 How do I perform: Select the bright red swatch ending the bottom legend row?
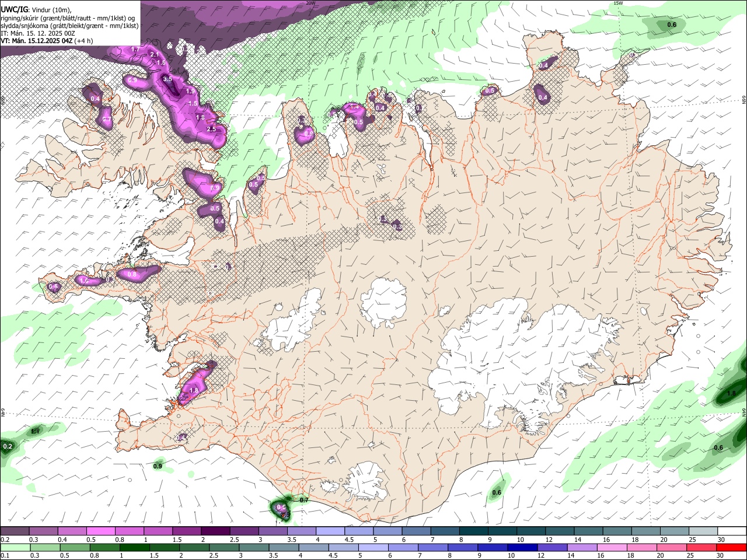732,548
